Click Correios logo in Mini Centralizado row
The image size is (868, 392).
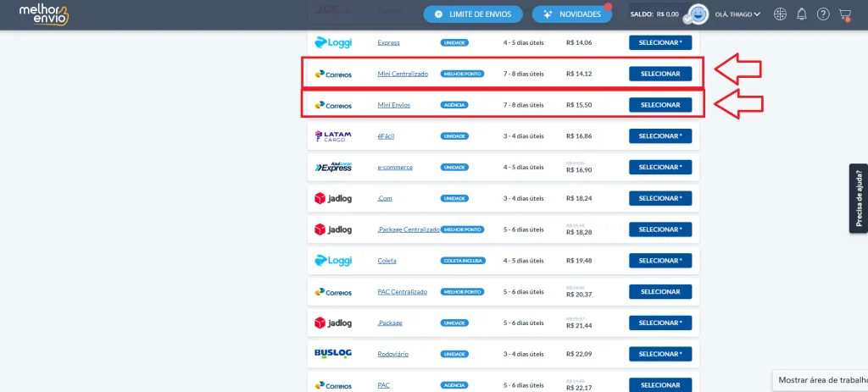point(333,75)
